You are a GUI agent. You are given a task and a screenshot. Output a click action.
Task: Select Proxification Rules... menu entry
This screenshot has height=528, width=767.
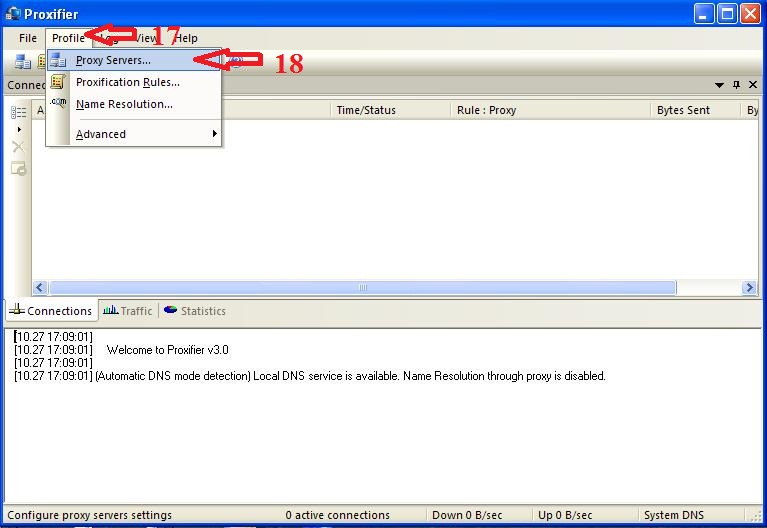pyautogui.click(x=134, y=82)
